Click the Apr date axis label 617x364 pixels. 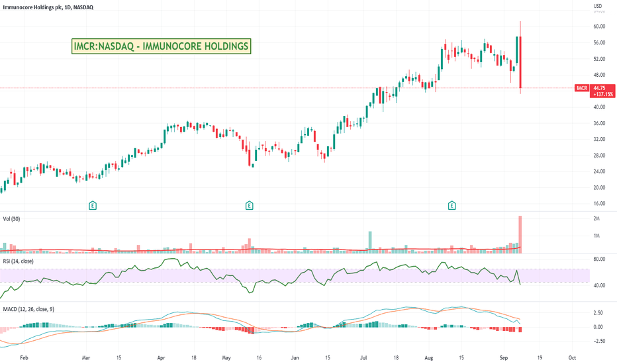coord(161,357)
